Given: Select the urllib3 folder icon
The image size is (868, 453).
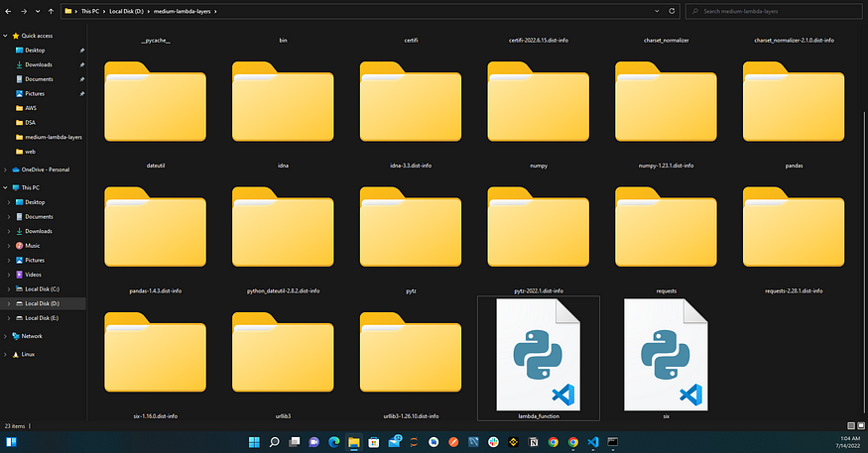Looking at the screenshot, I should pos(283,352).
